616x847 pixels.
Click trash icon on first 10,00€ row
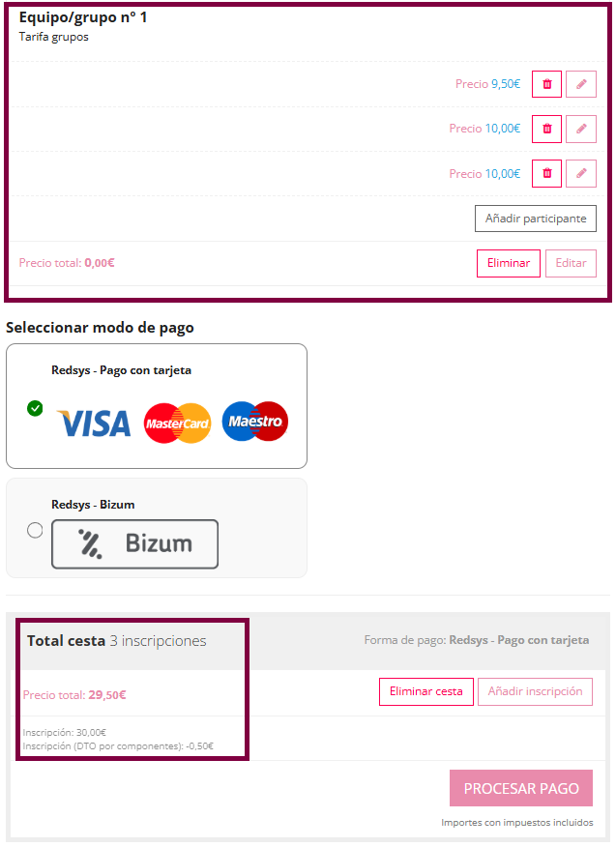coord(546,128)
